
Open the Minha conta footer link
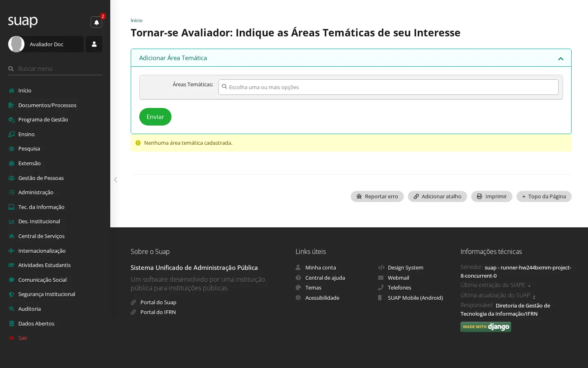(x=321, y=267)
